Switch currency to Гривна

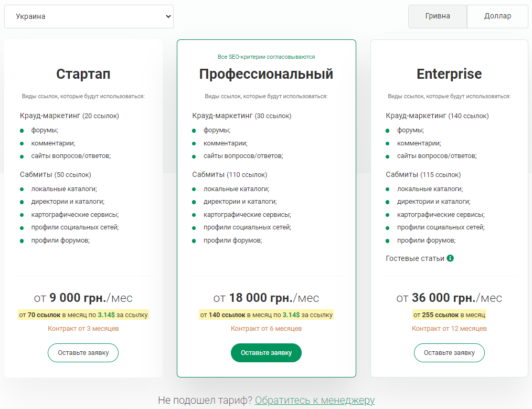438,16
